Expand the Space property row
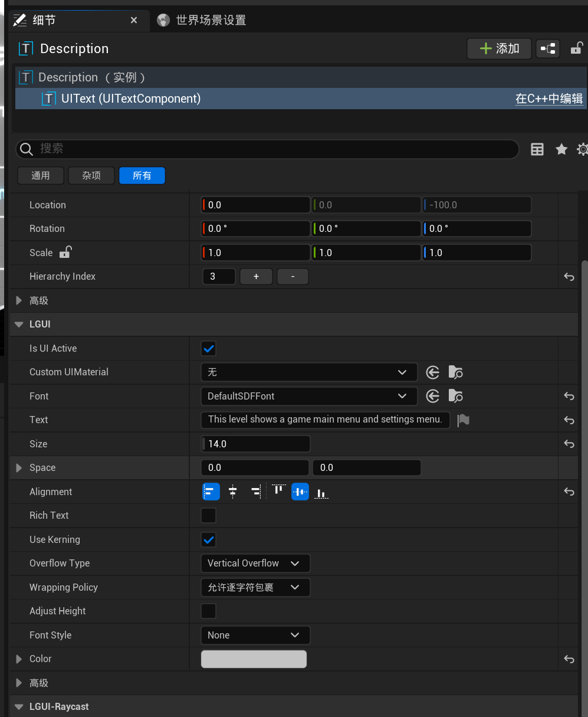The image size is (588, 717). (19, 468)
